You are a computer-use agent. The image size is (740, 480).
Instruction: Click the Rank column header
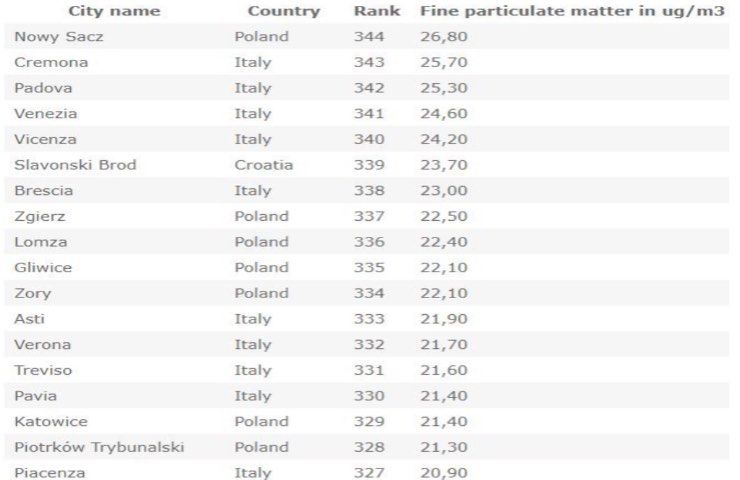pyautogui.click(x=377, y=11)
